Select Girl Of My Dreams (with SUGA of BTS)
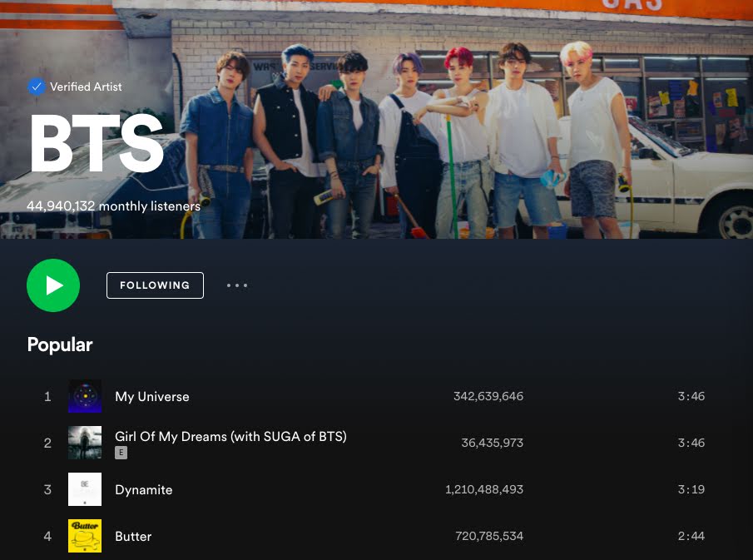Screen dimensions: 753x560 tap(231, 437)
